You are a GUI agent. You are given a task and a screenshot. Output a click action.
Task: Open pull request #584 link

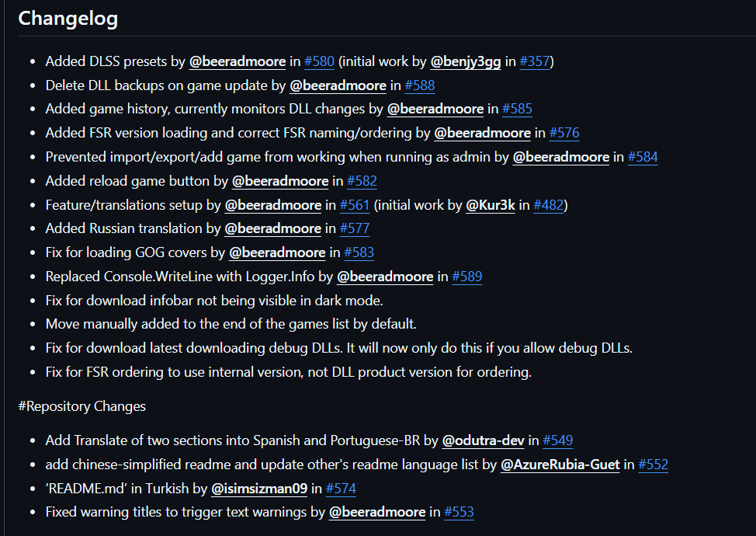(643, 157)
